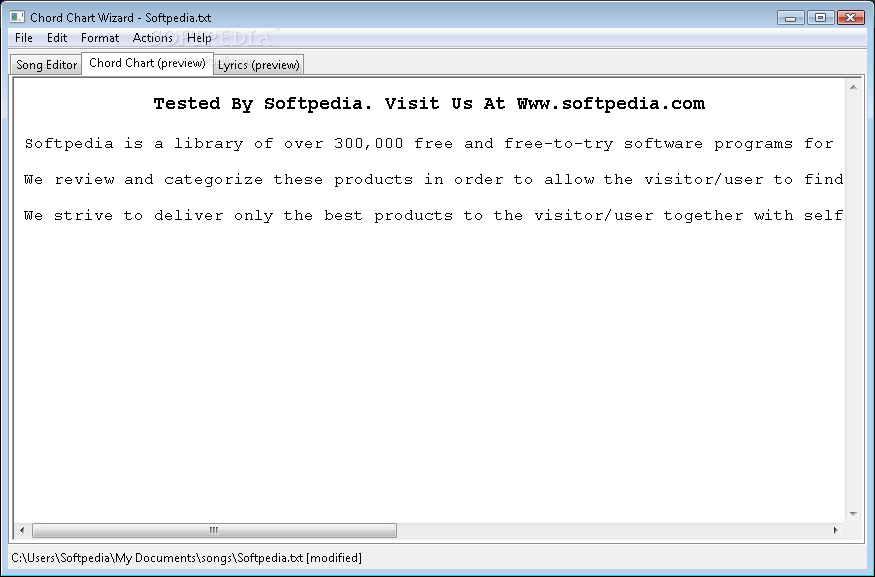The width and height of the screenshot is (875, 577).
Task: Click the vertical scrollbar up arrow
Action: coord(853,87)
